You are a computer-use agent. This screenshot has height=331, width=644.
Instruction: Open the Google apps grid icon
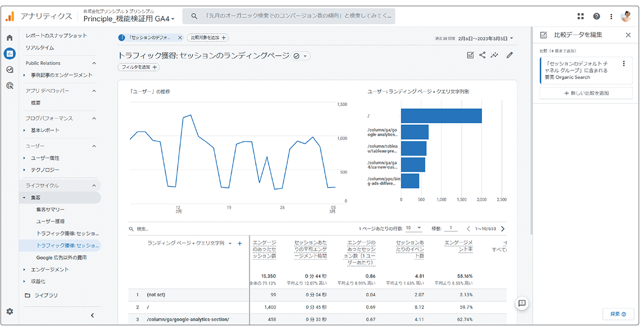[x=581, y=16]
